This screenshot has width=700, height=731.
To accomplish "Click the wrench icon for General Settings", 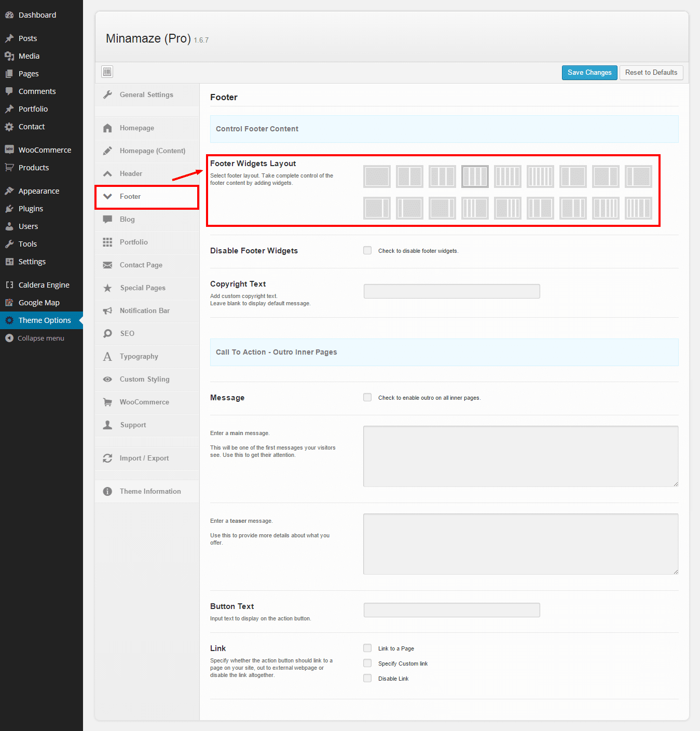I will (x=107, y=94).
